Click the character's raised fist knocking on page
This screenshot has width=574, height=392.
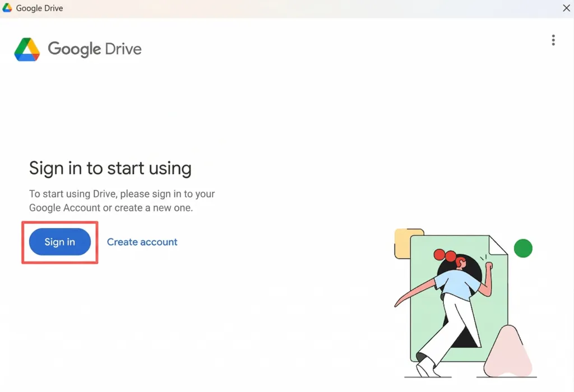coord(489,265)
